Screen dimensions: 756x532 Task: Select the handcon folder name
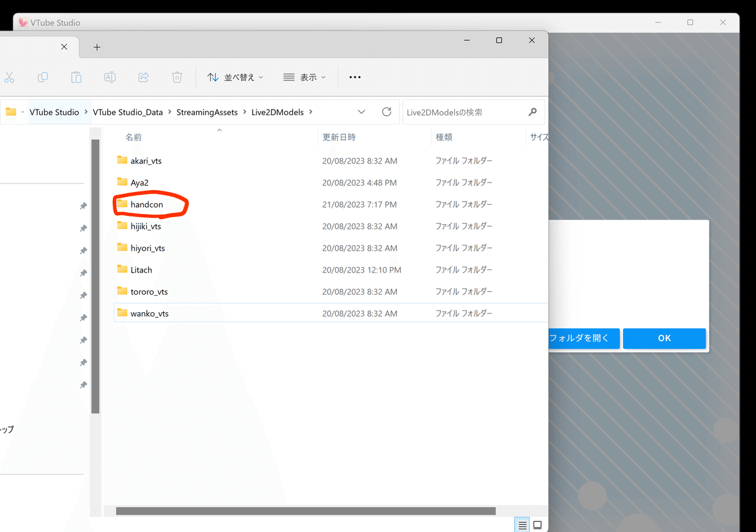tap(147, 205)
